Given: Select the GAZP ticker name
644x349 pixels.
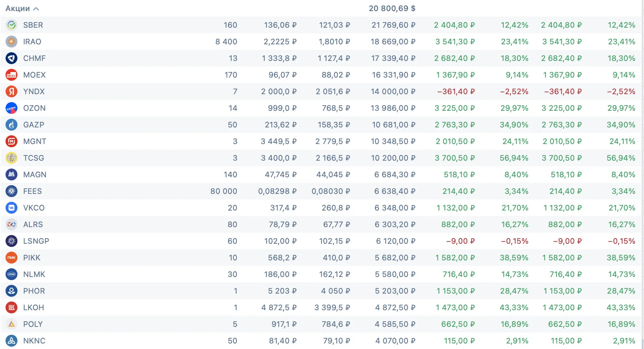Looking at the screenshot, I should 34,125.
